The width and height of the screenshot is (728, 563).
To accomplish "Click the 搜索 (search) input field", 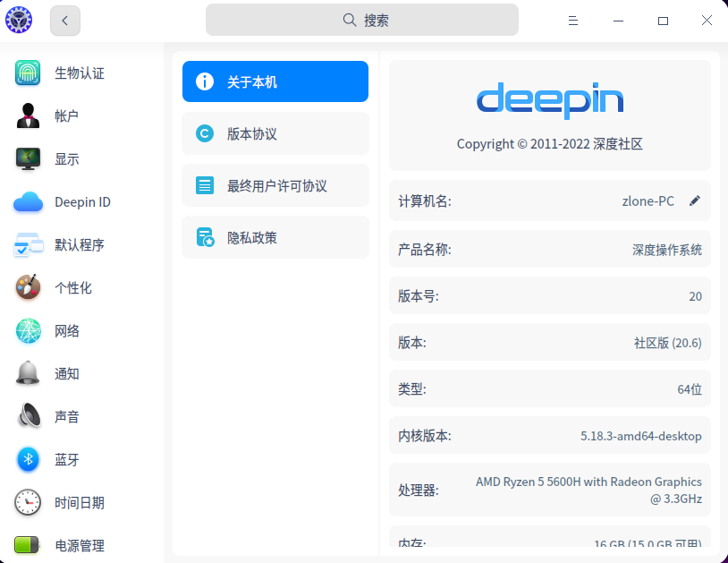I will [x=363, y=19].
